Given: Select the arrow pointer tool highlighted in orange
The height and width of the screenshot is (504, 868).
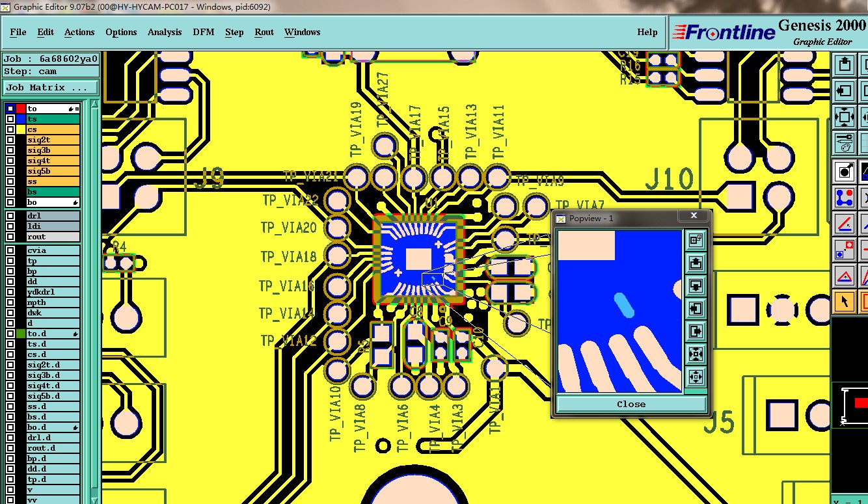Looking at the screenshot, I should 845,302.
